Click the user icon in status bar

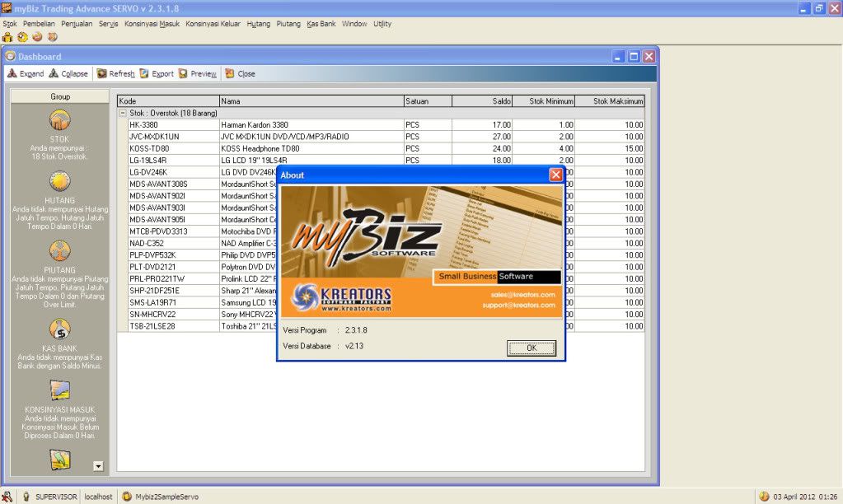[7, 497]
